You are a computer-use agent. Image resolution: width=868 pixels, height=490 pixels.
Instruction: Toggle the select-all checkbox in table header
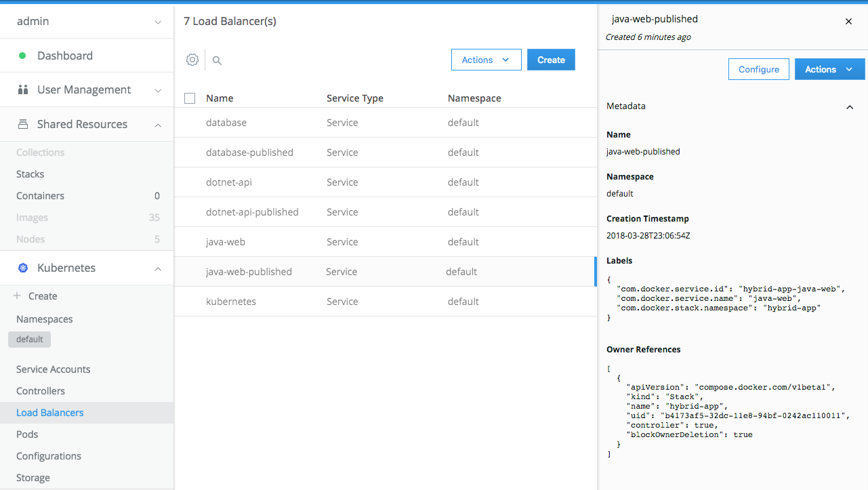tap(190, 98)
